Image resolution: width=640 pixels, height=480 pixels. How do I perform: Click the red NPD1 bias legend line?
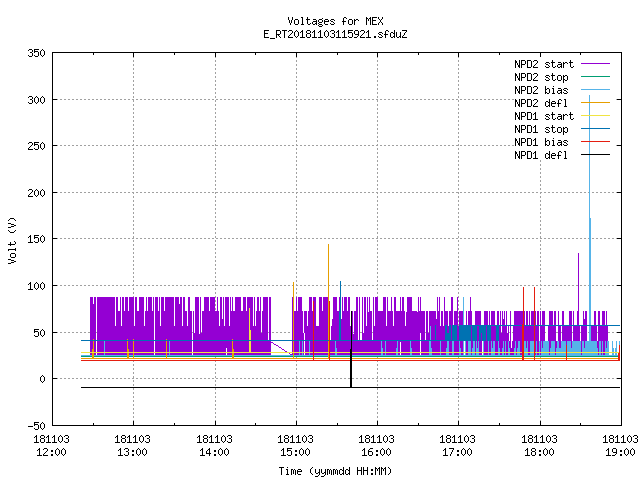pos(595,142)
